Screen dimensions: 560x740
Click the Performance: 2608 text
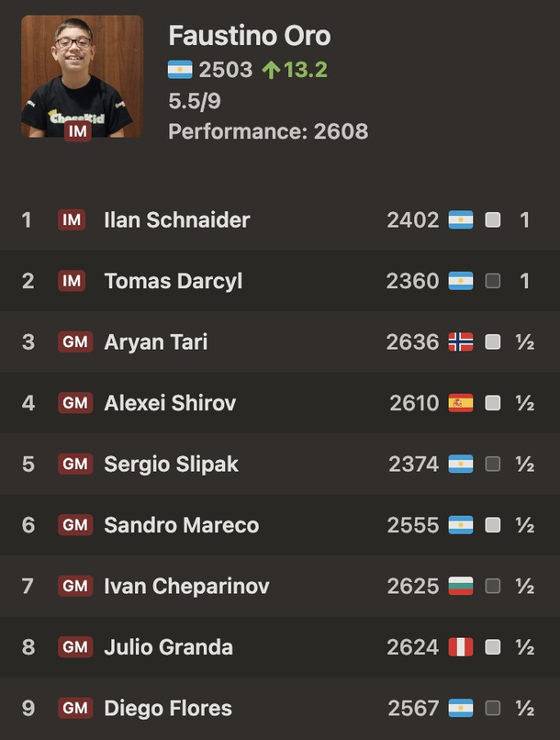click(268, 131)
